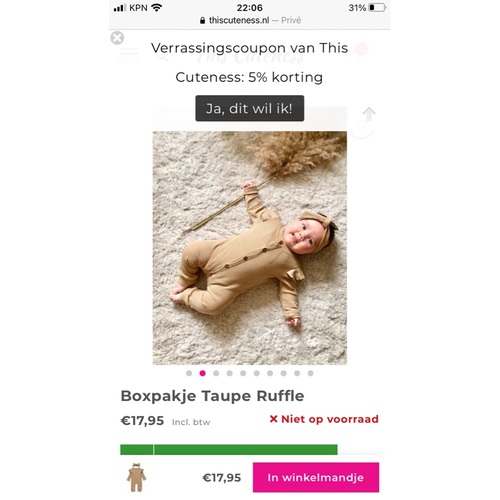Select the third image carousel dot
The height and width of the screenshot is (500, 500).
(x=216, y=373)
